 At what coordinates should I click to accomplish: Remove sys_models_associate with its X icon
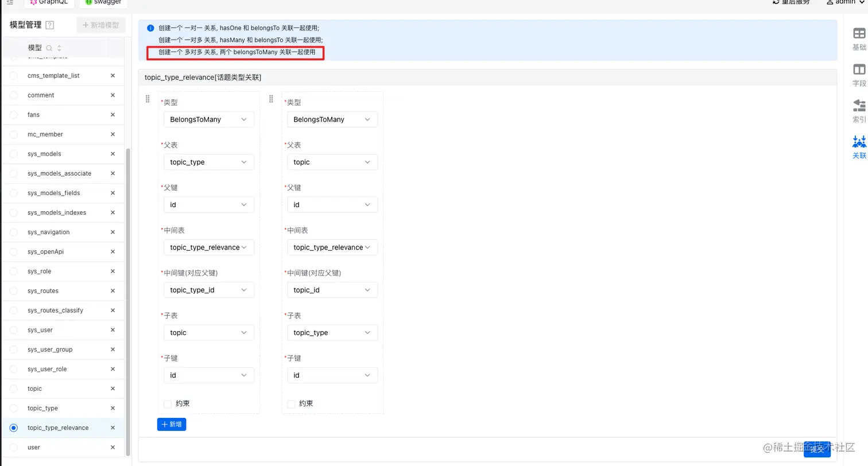[113, 173]
